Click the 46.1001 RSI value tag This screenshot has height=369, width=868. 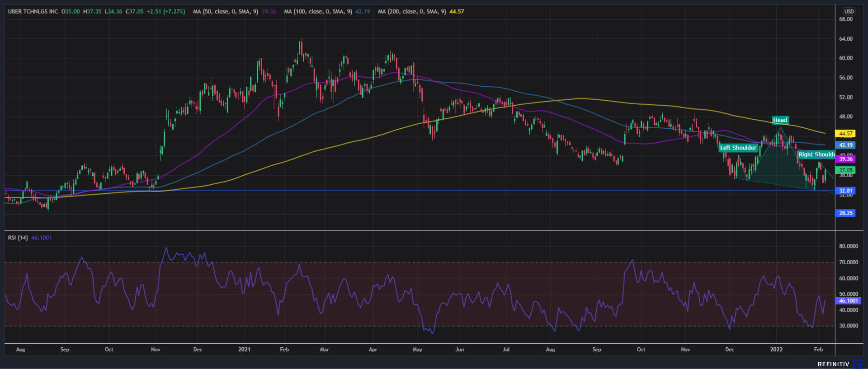point(848,301)
